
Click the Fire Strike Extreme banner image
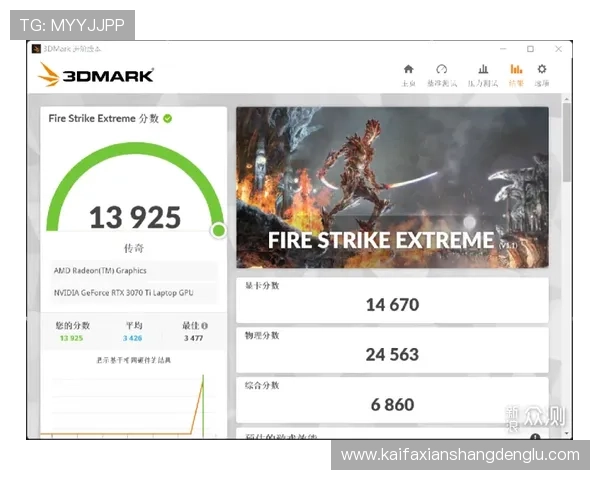(392, 187)
